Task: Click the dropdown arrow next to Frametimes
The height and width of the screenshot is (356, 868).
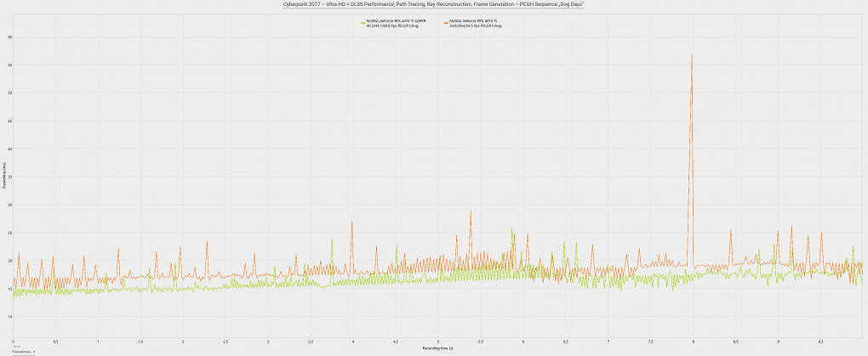Action: [34, 352]
